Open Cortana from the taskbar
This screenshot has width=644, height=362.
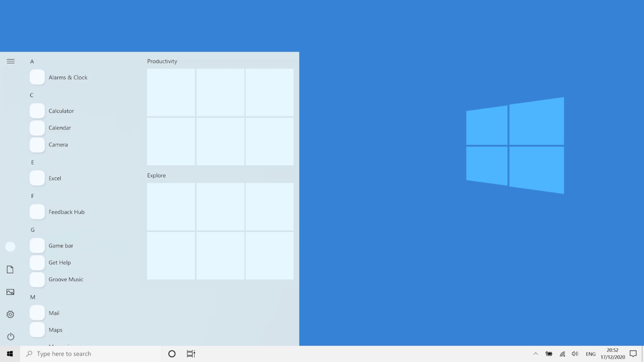coord(172,354)
